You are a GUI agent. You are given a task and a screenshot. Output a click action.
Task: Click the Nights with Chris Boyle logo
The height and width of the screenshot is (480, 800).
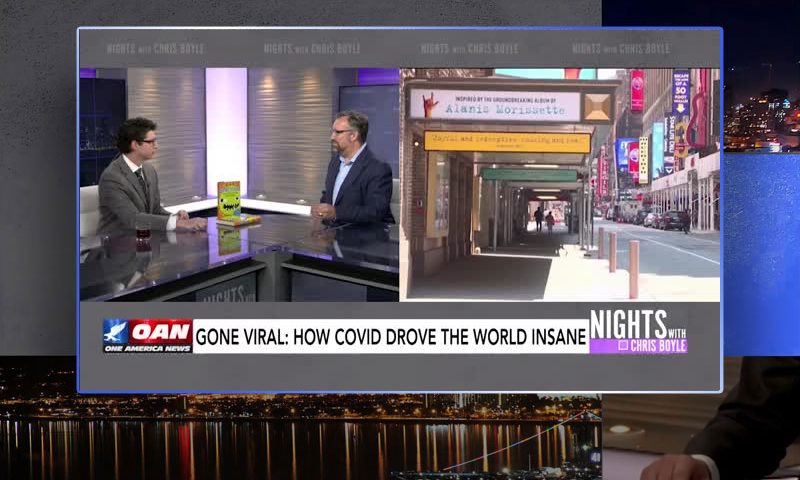[x=638, y=332]
